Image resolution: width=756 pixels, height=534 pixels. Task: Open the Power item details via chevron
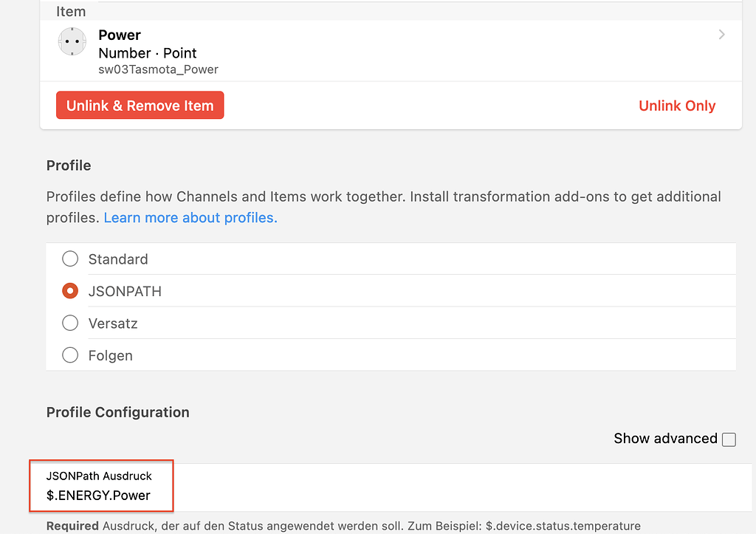click(x=721, y=35)
